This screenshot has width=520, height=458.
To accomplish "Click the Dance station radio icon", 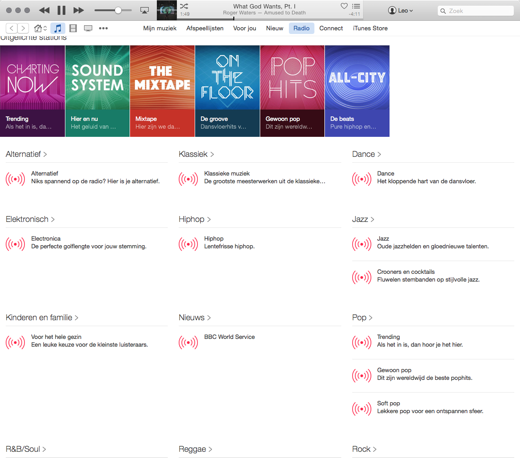I will coord(361,179).
